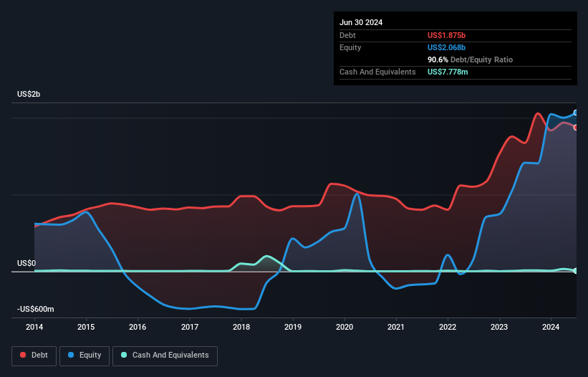The image size is (588, 377).
Task: Click tooltip Cash And Equivalents row label
Action: pos(377,72)
